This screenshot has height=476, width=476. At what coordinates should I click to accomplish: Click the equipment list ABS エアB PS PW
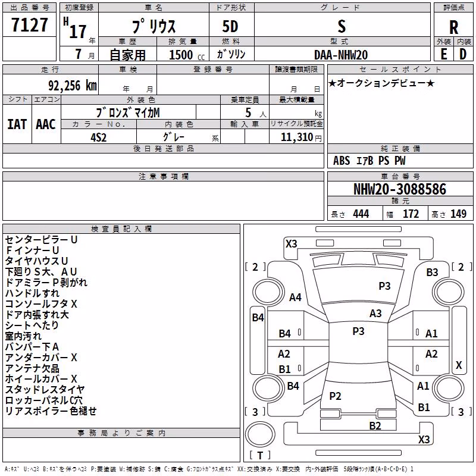click(369, 161)
